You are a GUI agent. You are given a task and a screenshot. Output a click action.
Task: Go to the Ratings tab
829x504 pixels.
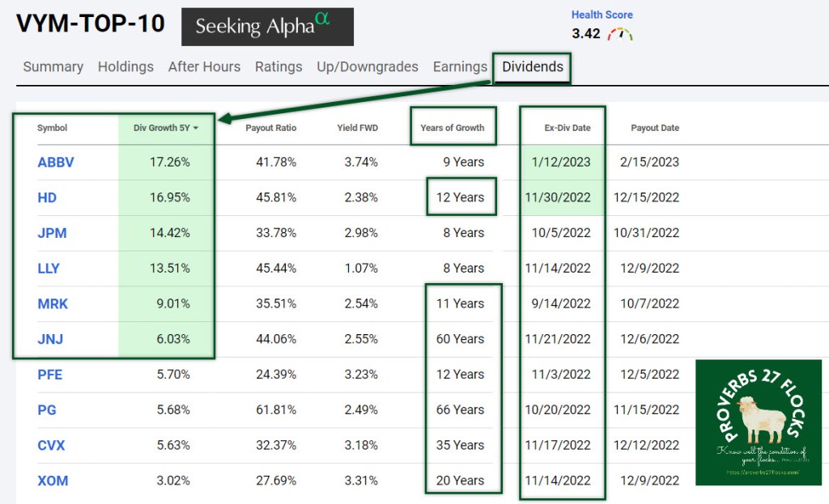pos(278,67)
